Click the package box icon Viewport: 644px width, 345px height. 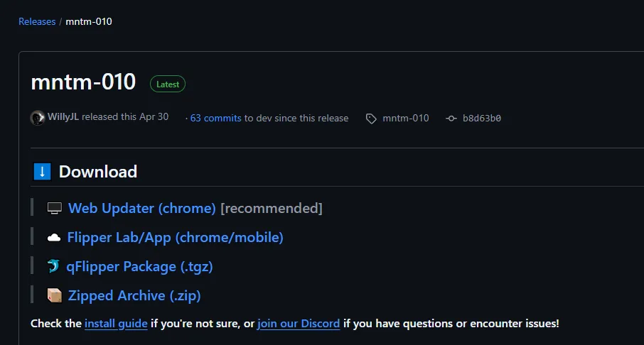pyautogui.click(x=55, y=295)
